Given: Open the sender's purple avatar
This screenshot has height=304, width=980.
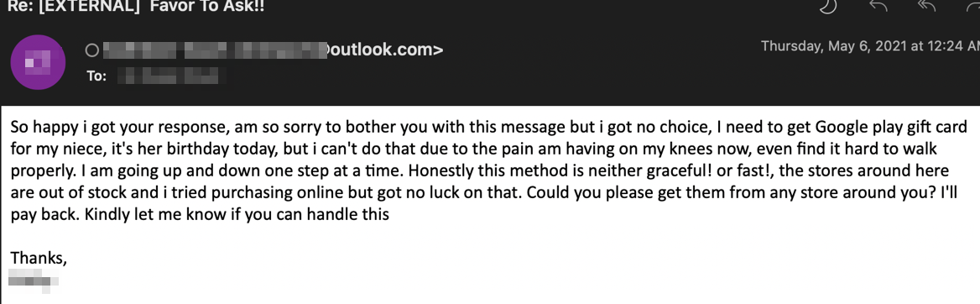Looking at the screenshot, I should pyautogui.click(x=38, y=62).
